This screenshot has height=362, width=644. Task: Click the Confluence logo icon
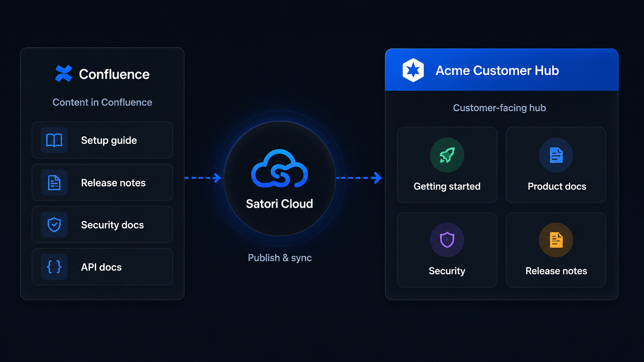[x=64, y=73]
